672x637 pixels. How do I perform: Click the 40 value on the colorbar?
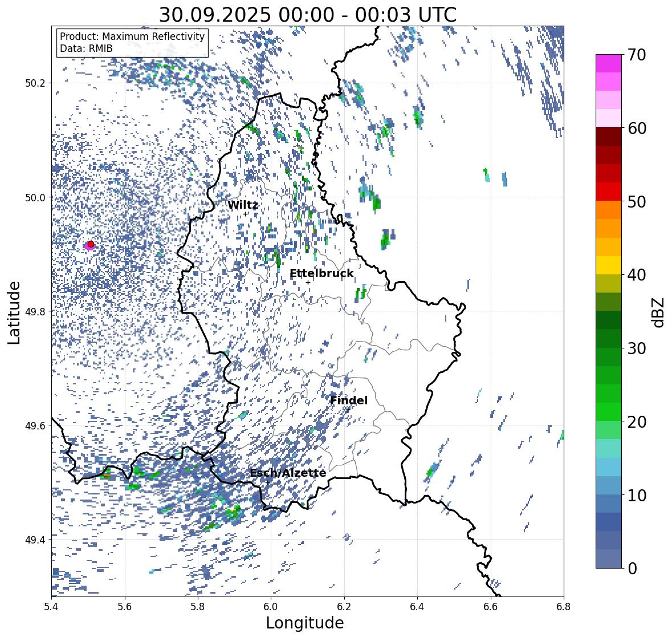coord(637,275)
